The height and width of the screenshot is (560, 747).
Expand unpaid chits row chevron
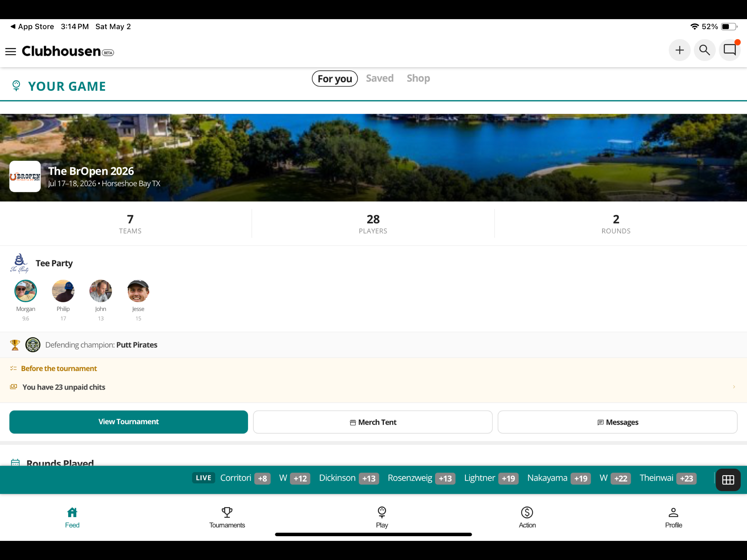tap(734, 387)
